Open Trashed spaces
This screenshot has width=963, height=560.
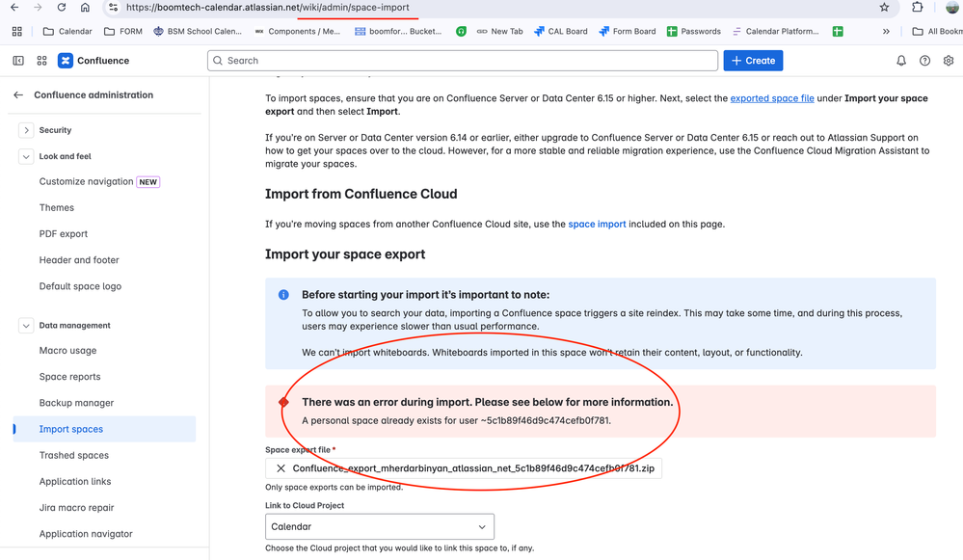click(74, 456)
